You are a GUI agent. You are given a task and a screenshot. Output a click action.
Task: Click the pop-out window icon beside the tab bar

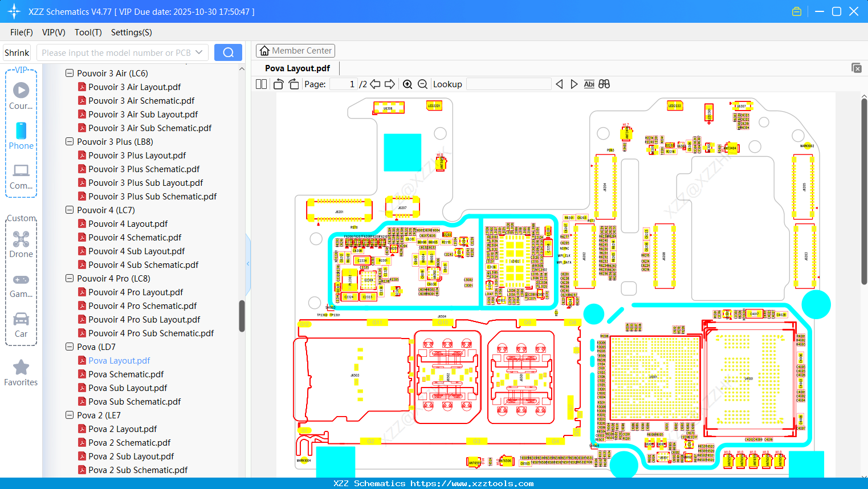pyautogui.click(x=857, y=68)
